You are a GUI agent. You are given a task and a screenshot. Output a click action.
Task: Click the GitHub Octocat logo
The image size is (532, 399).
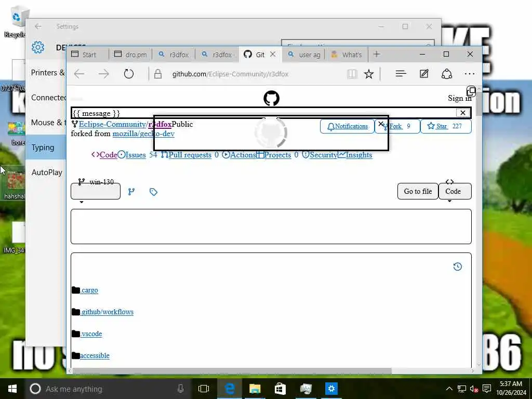tap(271, 98)
